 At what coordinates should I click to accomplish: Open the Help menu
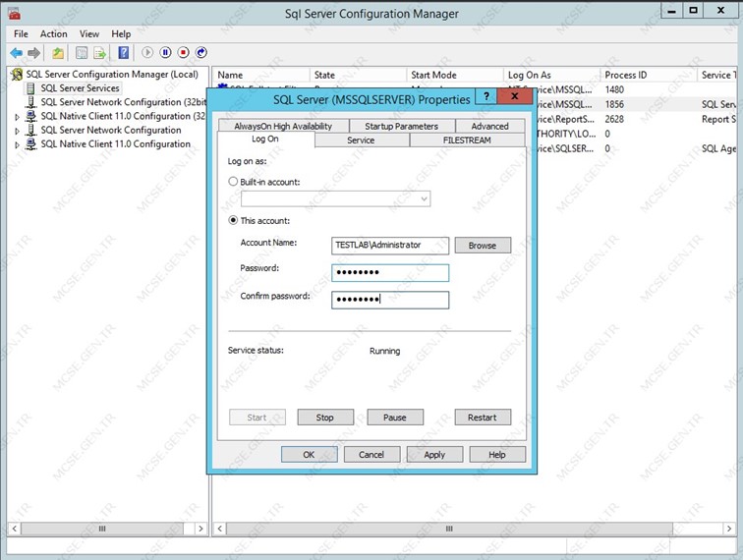(x=121, y=34)
